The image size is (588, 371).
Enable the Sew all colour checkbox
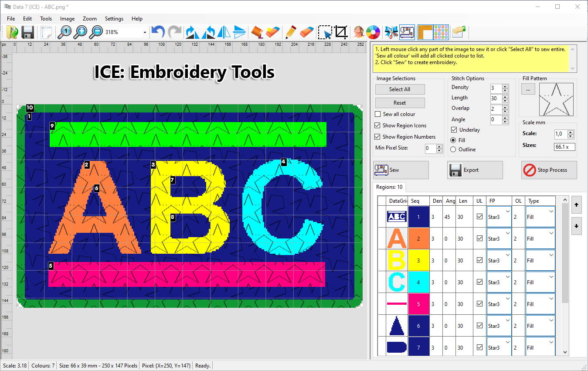(x=378, y=114)
